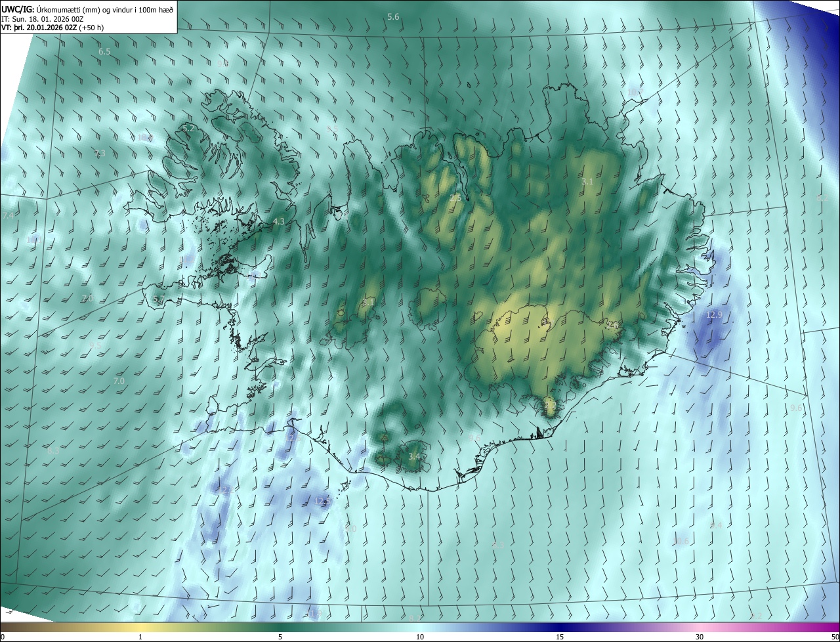Click the "VT: þri. 20.01.2026 02Z (+50 h)" line
840x642 pixels.
coord(52,28)
